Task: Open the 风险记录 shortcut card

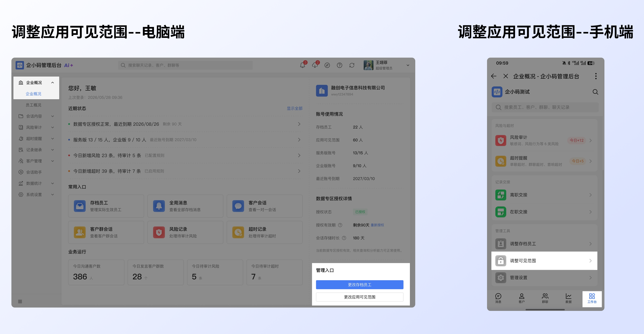Action: pyautogui.click(x=185, y=232)
